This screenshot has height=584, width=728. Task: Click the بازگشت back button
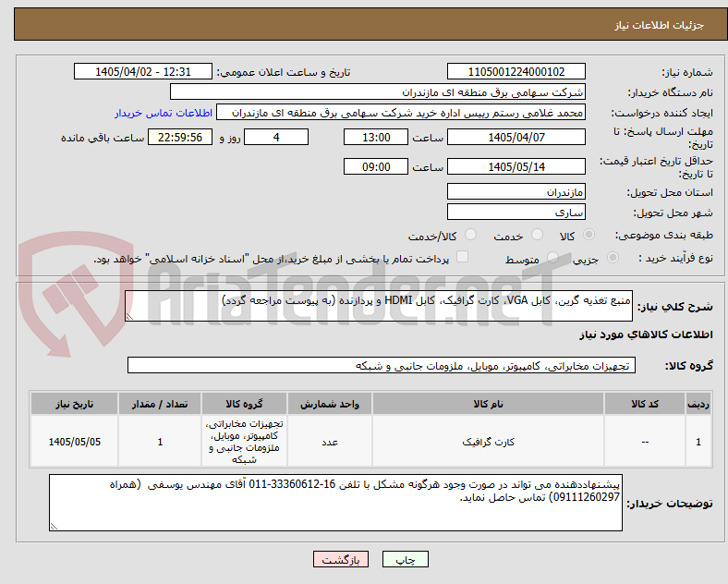click(x=341, y=559)
